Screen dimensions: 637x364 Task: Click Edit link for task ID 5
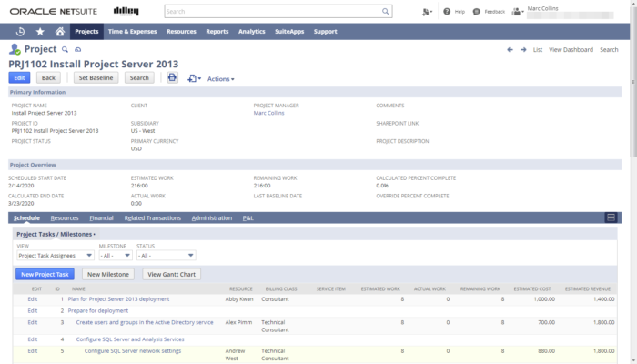(x=33, y=351)
